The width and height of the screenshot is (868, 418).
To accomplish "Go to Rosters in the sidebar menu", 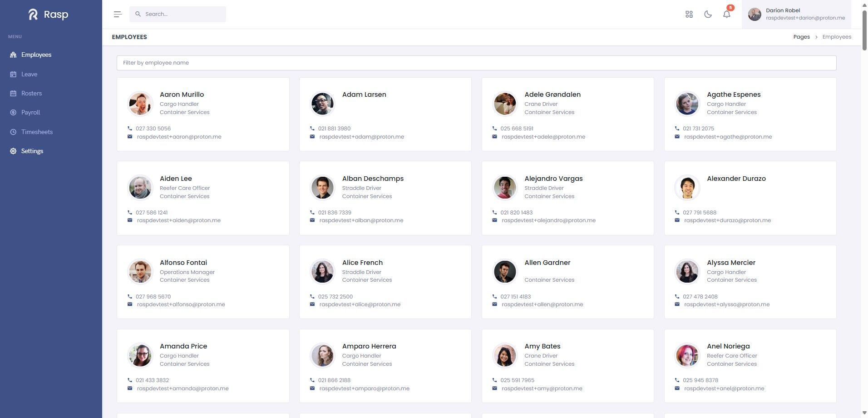I will (x=31, y=93).
